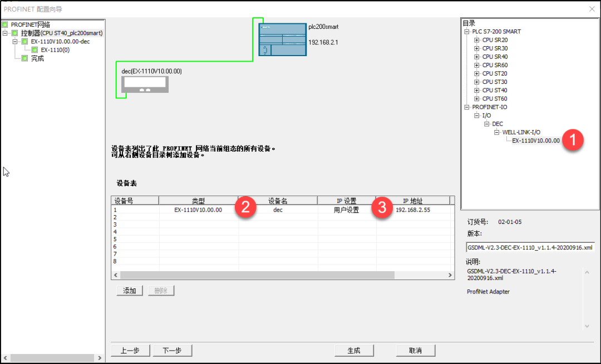Expand CPU SR20 in the catalog
The width and height of the screenshot is (601, 364).
[x=476, y=40]
